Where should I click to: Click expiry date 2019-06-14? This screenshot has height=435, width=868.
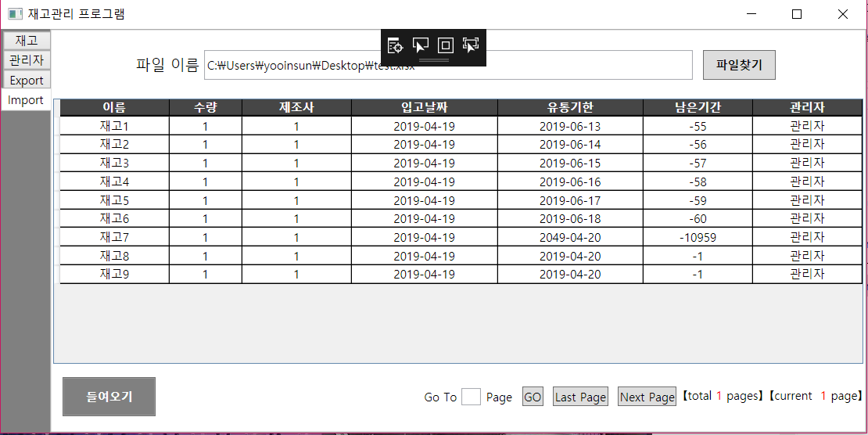coord(570,145)
